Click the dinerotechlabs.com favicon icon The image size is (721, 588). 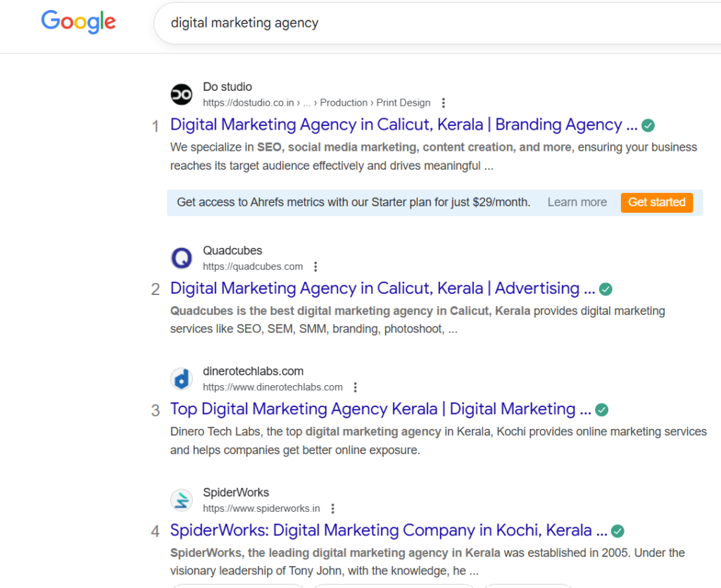point(182,379)
